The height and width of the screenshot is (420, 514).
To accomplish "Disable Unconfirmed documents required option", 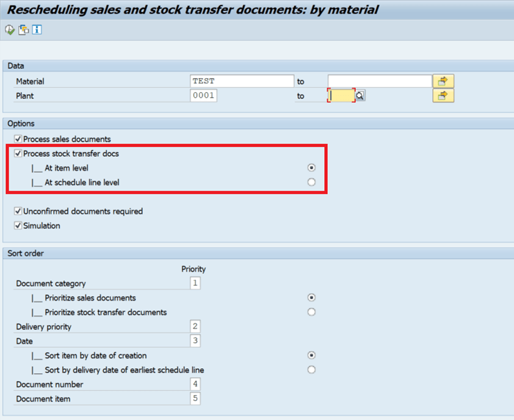I will pos(19,211).
